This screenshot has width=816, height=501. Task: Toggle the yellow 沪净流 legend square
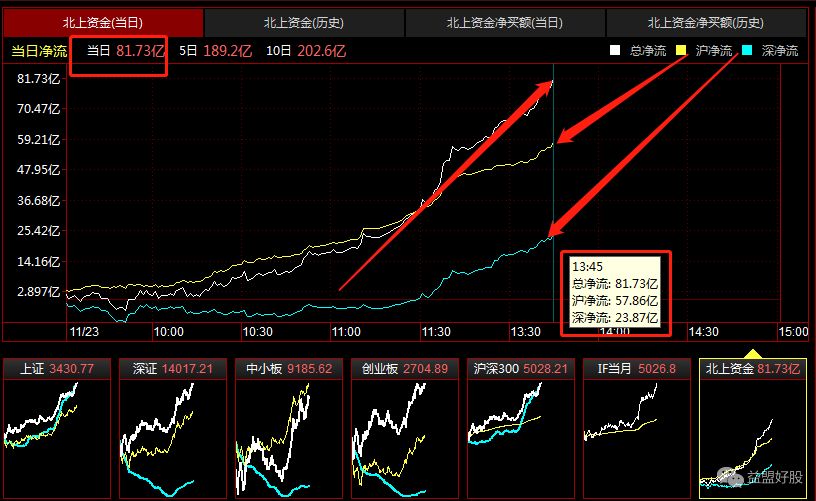pyautogui.click(x=682, y=50)
